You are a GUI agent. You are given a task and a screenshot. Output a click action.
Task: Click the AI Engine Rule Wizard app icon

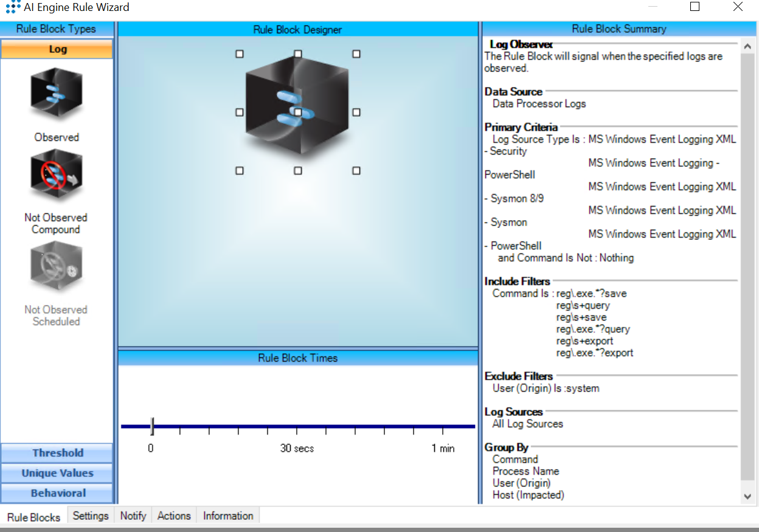(x=13, y=7)
